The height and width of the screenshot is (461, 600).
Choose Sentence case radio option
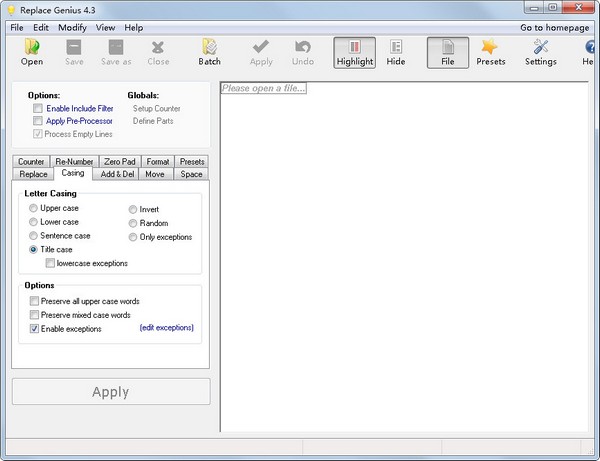pos(33,236)
